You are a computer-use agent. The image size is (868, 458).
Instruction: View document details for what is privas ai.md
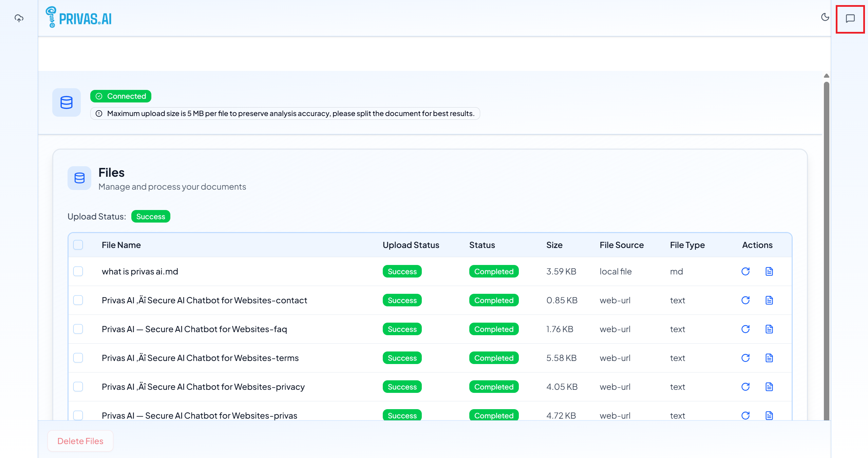click(769, 271)
